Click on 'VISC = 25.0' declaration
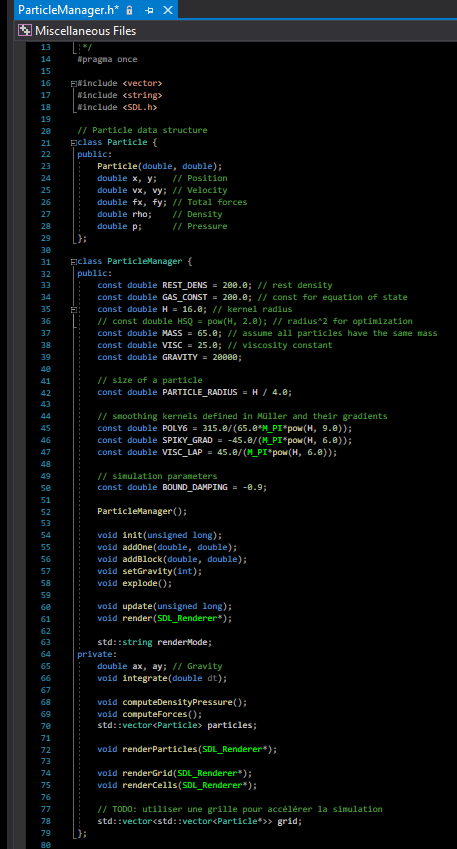457x849 pixels. (x=190, y=345)
